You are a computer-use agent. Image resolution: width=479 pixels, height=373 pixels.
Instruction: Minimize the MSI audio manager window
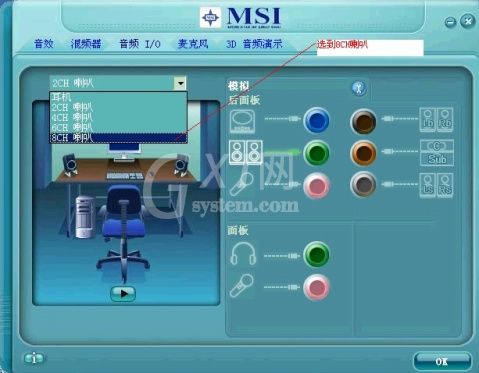(450, 22)
